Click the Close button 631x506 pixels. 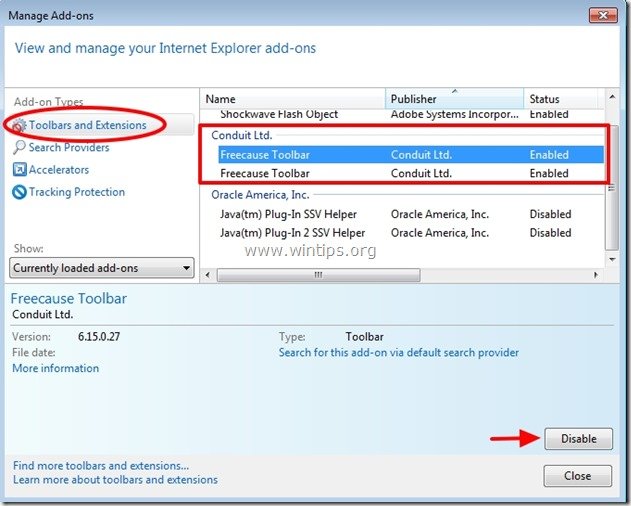(x=577, y=476)
